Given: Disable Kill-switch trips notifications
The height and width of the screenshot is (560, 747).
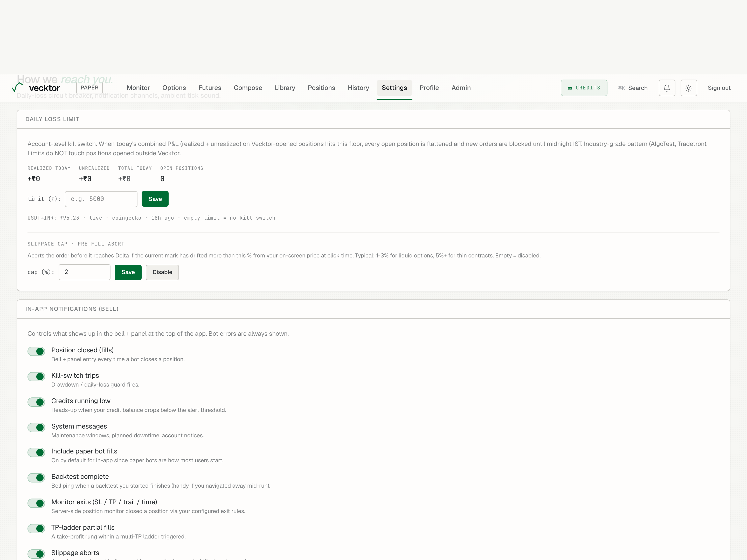Looking at the screenshot, I should click(x=36, y=376).
